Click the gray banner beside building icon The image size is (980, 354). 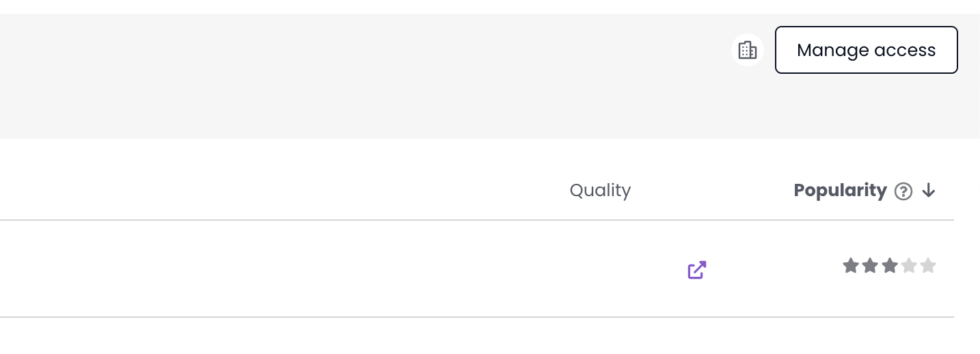[478, 50]
